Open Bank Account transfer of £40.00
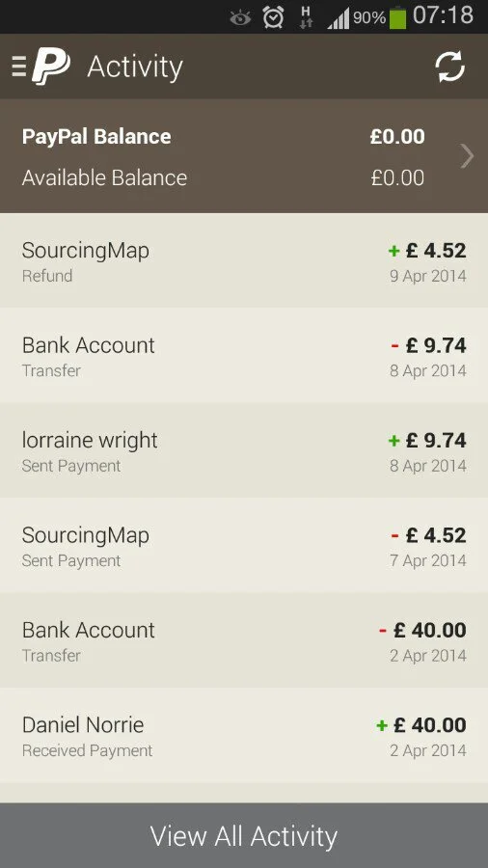The height and width of the screenshot is (868, 488). [244, 640]
